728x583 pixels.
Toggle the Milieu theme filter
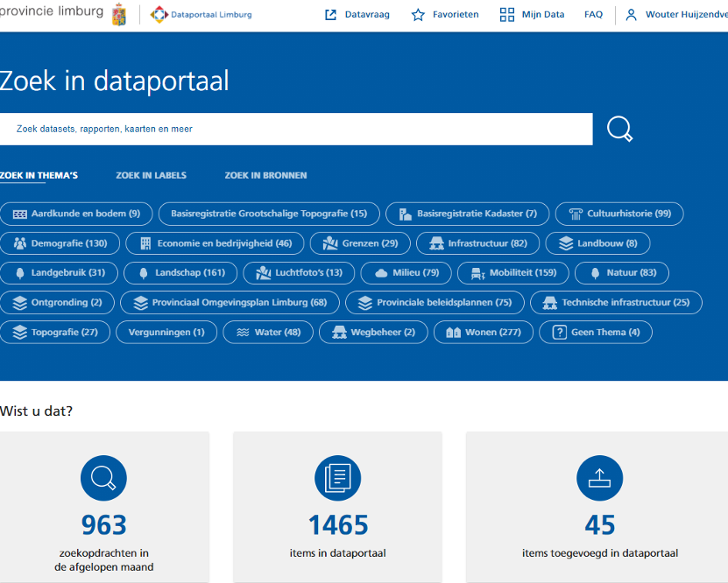click(x=406, y=272)
